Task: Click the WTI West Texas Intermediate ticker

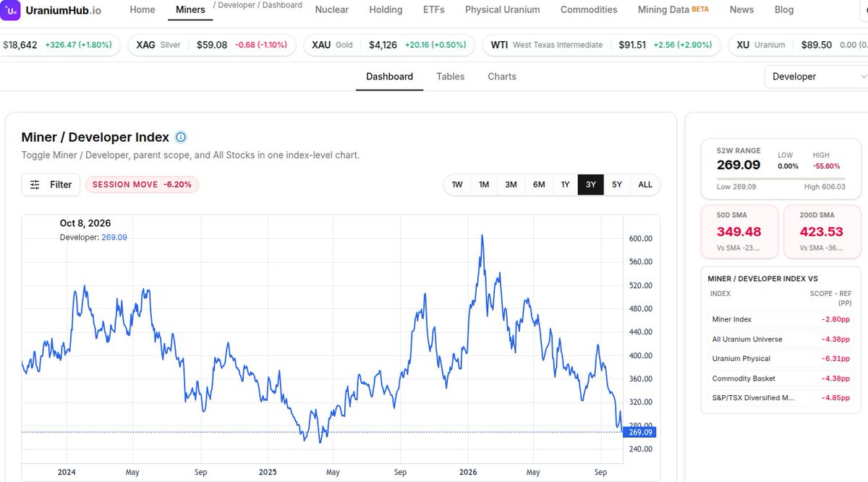Action: pyautogui.click(x=602, y=45)
